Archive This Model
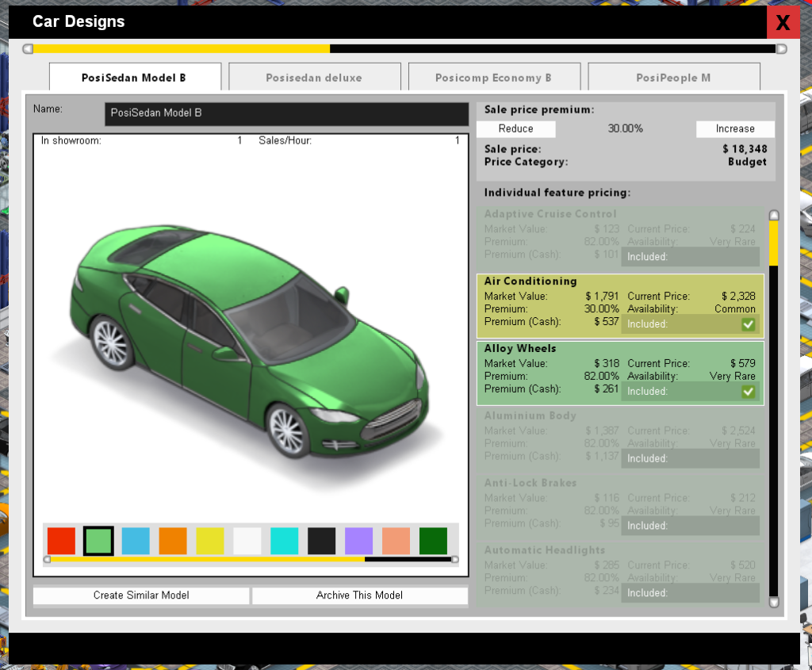Screen dimensions: 812x670 [359, 595]
